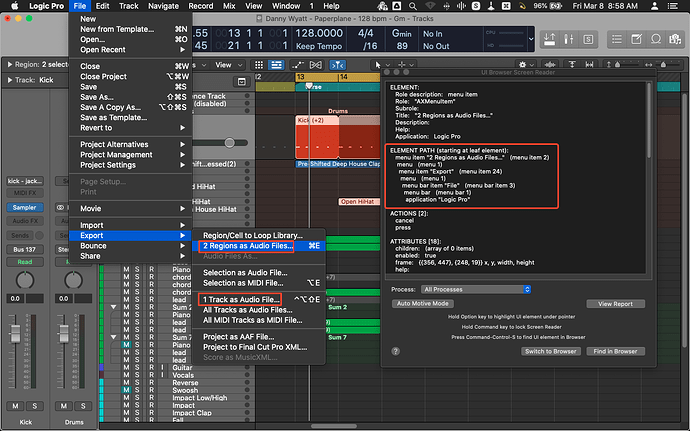Mute the Drums channel strip
Screen dimensions: 690x431
click(x=64, y=406)
